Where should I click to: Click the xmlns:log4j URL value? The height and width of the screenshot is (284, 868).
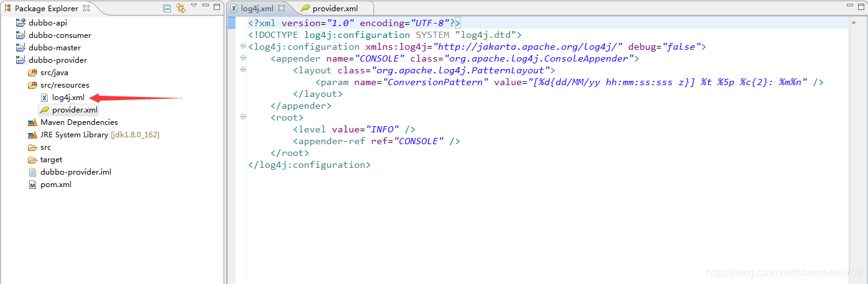tap(528, 47)
